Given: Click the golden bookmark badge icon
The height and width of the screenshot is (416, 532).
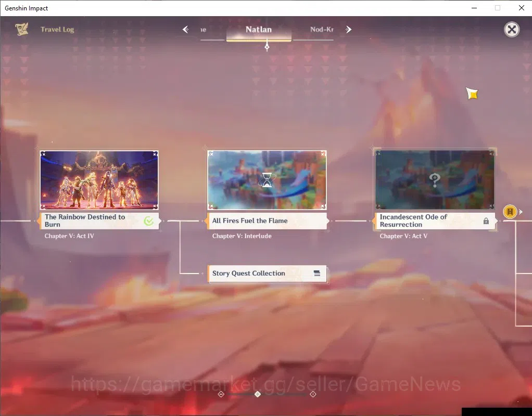Looking at the screenshot, I should 510,212.
